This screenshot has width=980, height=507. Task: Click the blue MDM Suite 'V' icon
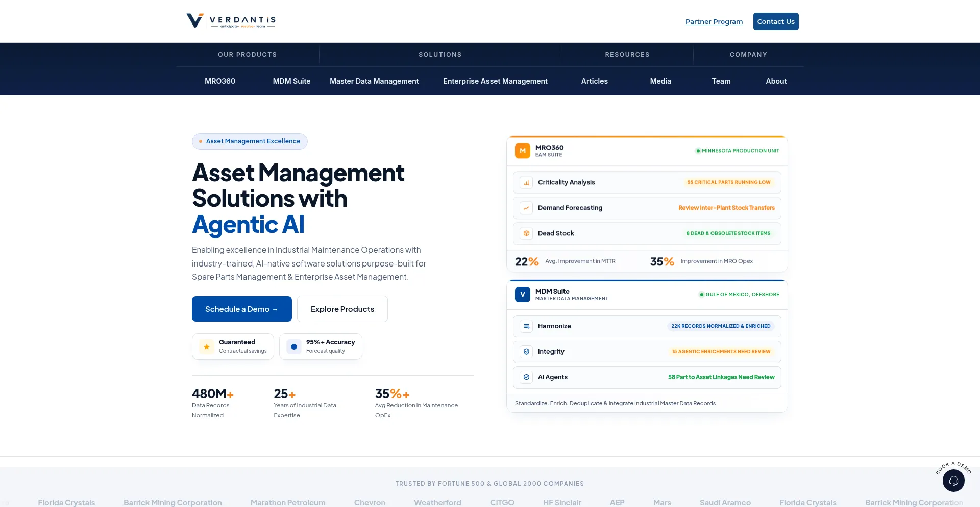point(523,295)
